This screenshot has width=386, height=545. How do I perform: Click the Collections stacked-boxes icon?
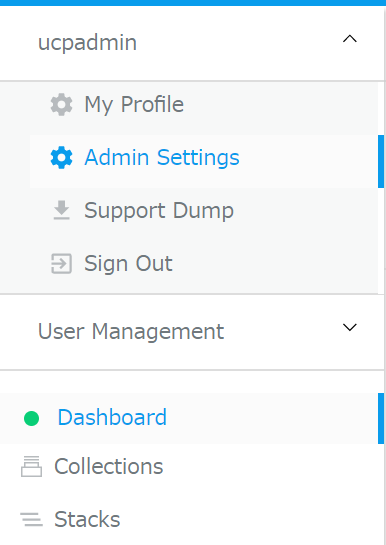[31, 466]
